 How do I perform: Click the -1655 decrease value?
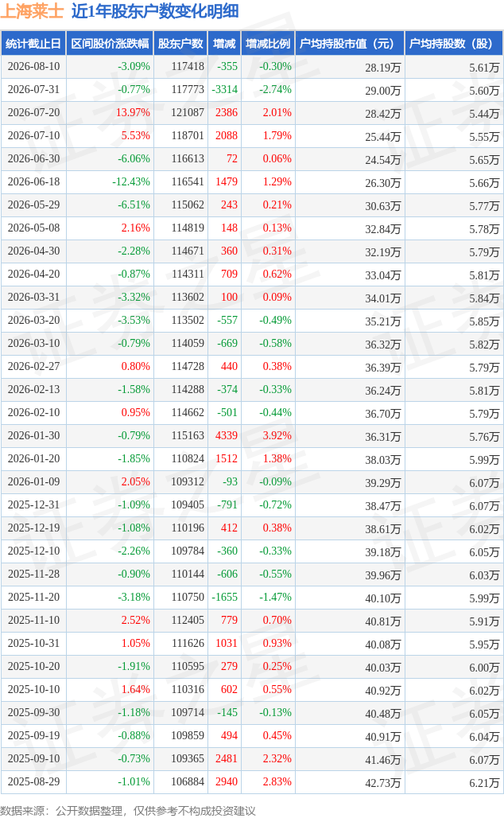coord(225,598)
